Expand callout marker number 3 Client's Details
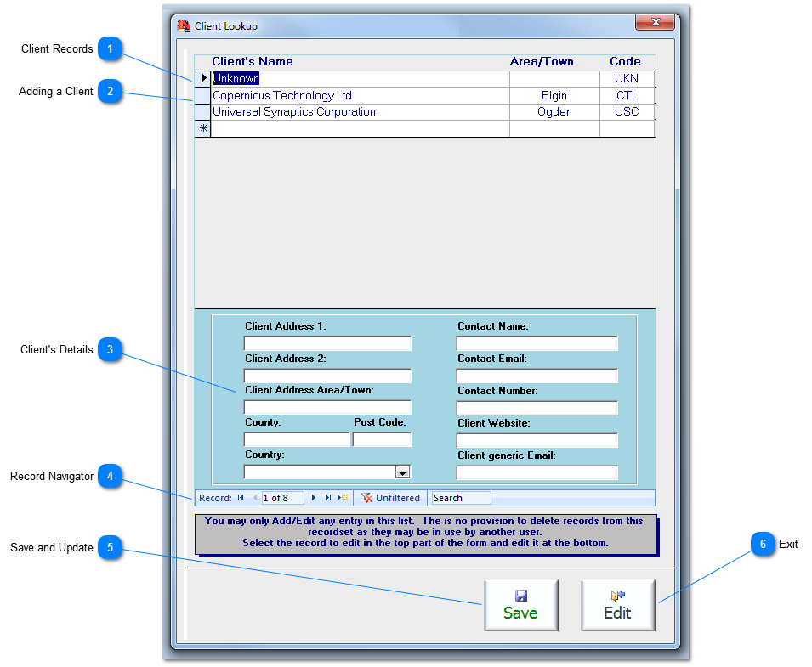 [x=110, y=349]
